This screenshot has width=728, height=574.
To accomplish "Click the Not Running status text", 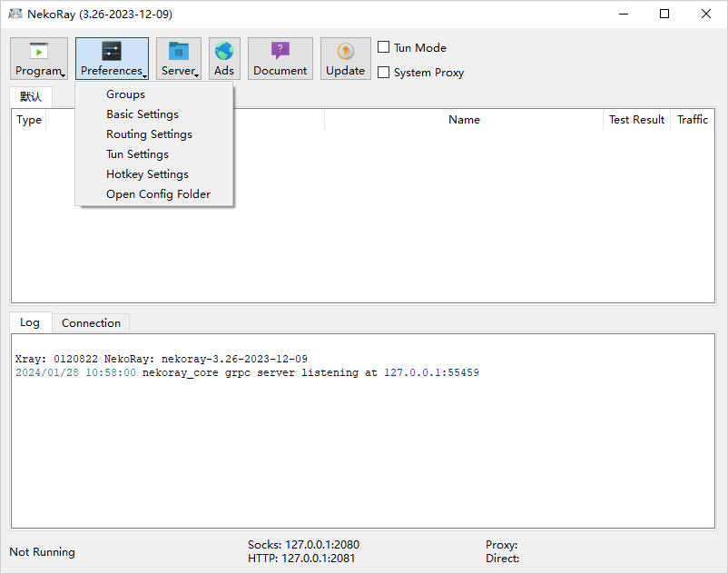I will coord(43,551).
